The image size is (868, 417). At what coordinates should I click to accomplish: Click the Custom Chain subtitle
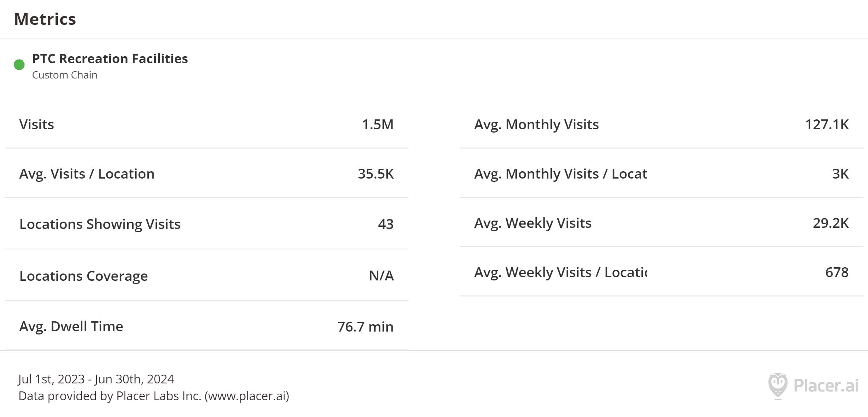pyautogui.click(x=65, y=75)
